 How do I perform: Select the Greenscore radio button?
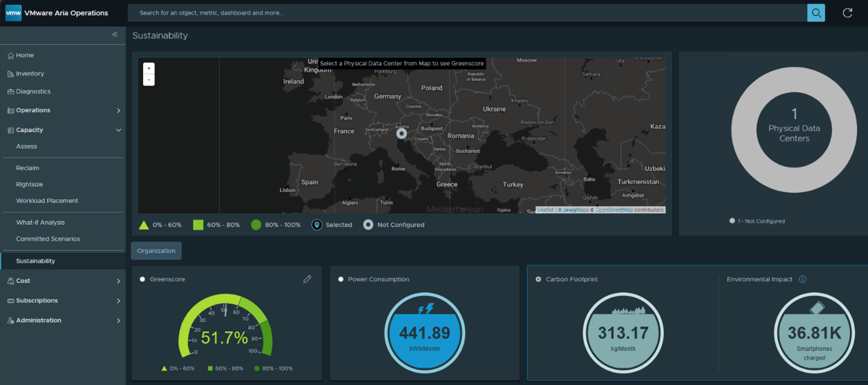tap(143, 279)
